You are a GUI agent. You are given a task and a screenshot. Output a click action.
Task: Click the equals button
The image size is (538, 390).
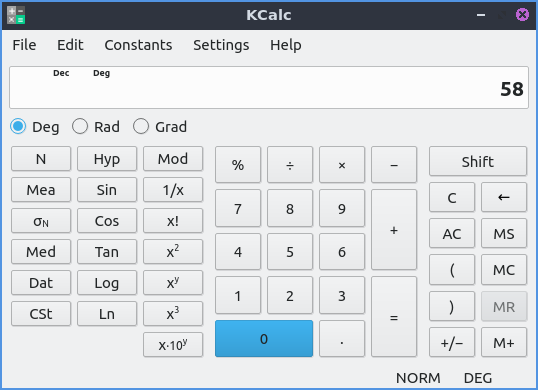click(x=394, y=317)
